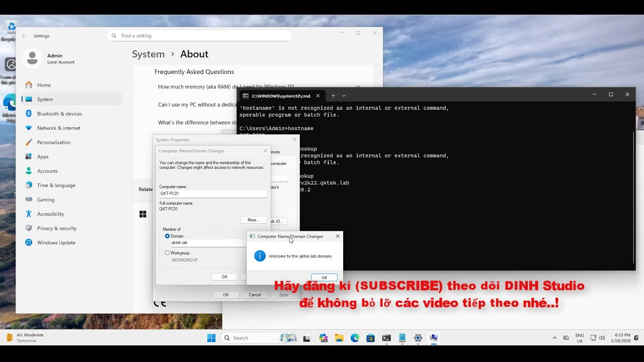Image resolution: width=644 pixels, height=362 pixels.
Task: Open Microsoft Store from taskbar
Action: pos(371,338)
